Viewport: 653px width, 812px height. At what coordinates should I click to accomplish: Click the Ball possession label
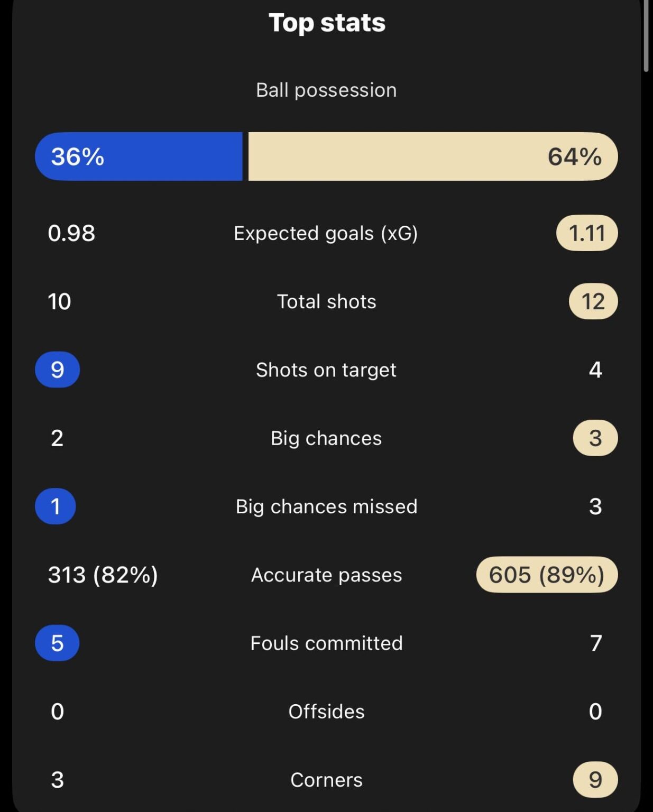[x=326, y=90]
